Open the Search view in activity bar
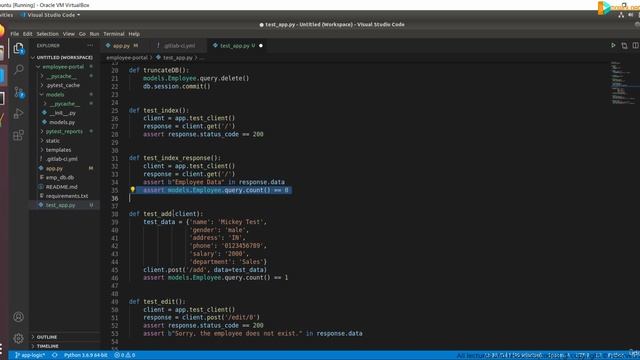This screenshot has height=360, width=640. (x=18, y=70)
